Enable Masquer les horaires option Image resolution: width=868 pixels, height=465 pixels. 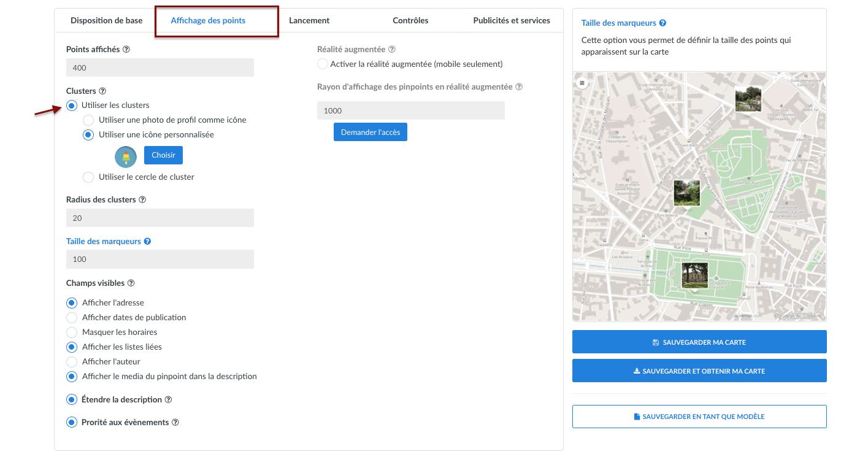72,332
